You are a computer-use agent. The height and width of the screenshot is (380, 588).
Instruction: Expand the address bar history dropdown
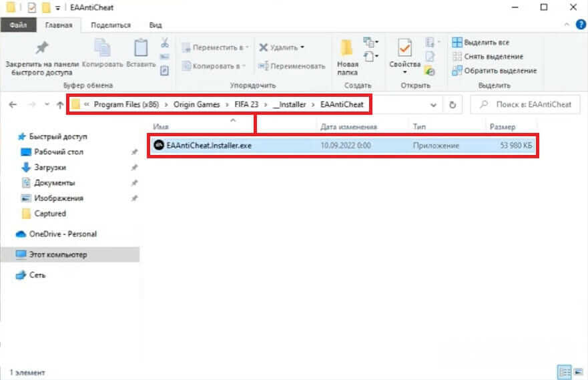(x=433, y=105)
